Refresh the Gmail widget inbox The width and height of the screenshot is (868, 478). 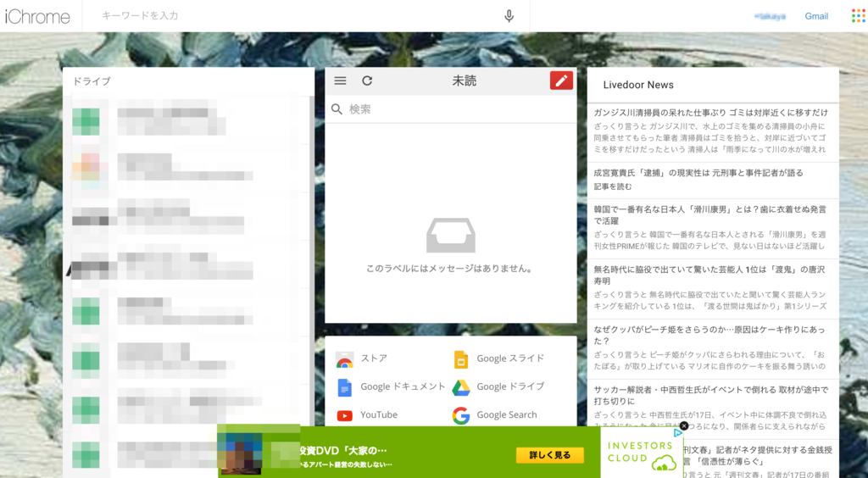coord(367,81)
